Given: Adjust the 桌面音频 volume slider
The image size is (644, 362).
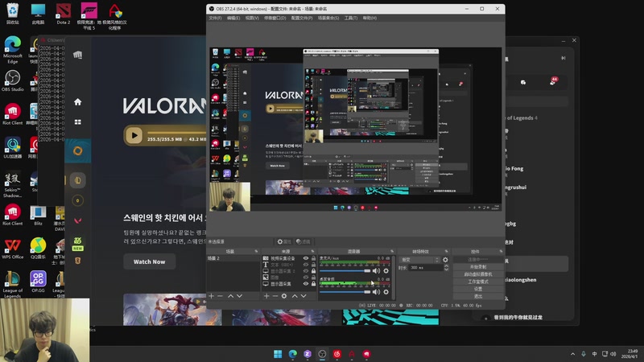Looking at the screenshot, I should click(345, 292).
